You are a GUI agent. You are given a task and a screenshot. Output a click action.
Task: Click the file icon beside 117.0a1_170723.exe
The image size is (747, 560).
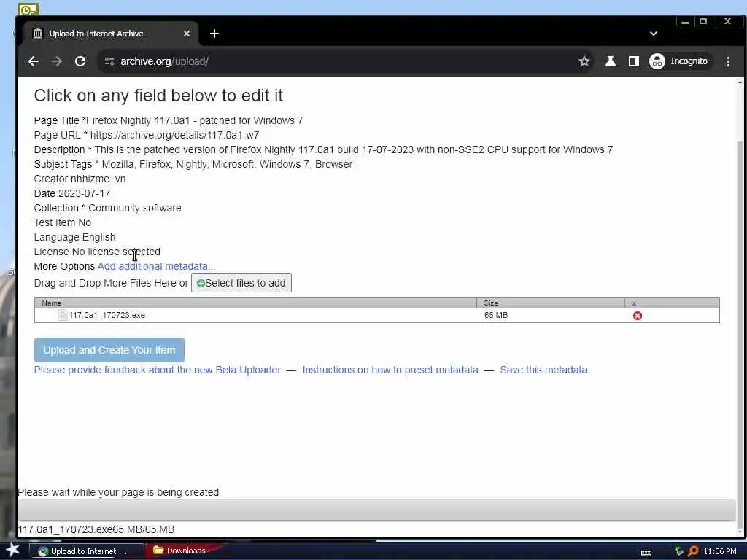pos(63,315)
